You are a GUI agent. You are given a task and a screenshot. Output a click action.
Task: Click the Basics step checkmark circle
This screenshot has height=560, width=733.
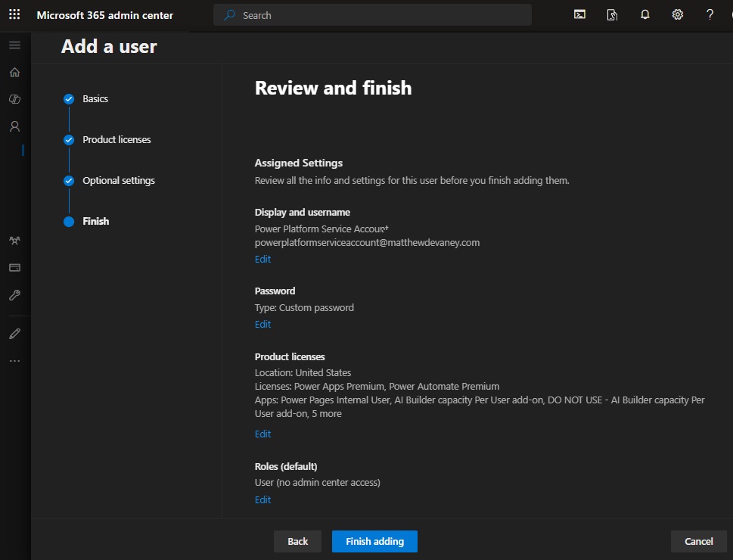(69, 98)
